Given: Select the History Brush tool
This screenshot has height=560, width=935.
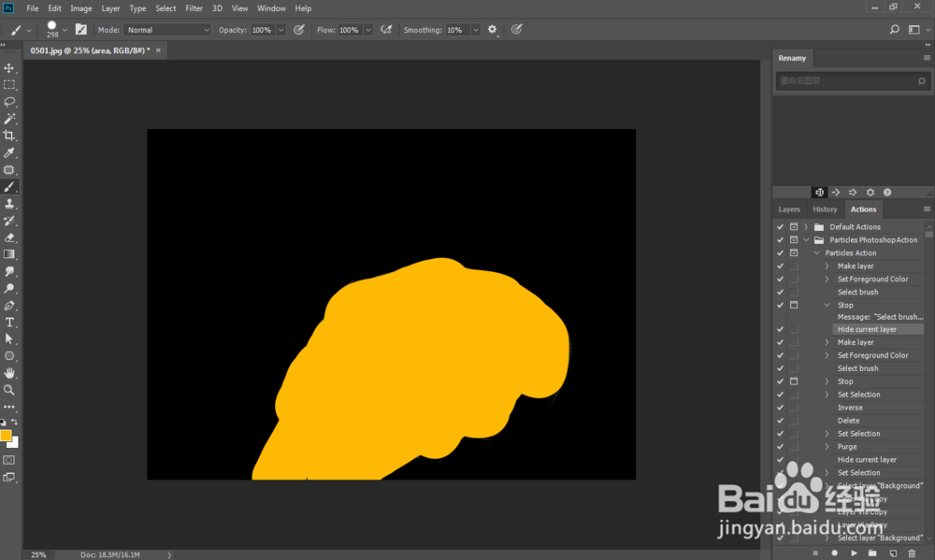Looking at the screenshot, I should [9, 221].
